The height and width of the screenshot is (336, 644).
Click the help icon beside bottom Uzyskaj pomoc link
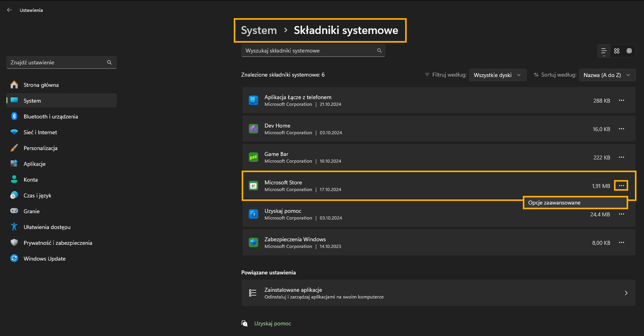tap(245, 323)
